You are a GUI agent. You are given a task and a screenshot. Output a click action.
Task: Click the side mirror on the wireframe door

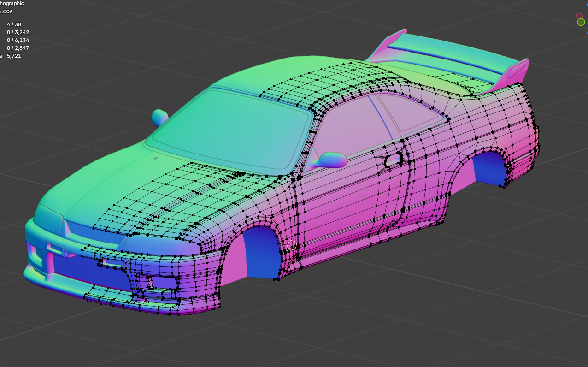[332, 160]
